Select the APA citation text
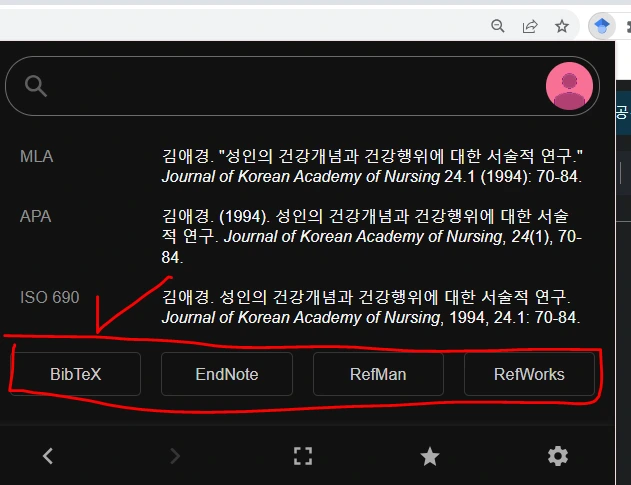The image size is (631, 485). (372, 236)
